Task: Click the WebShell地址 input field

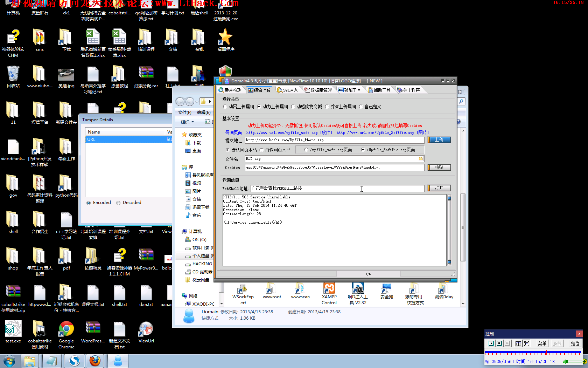Action: click(337, 189)
